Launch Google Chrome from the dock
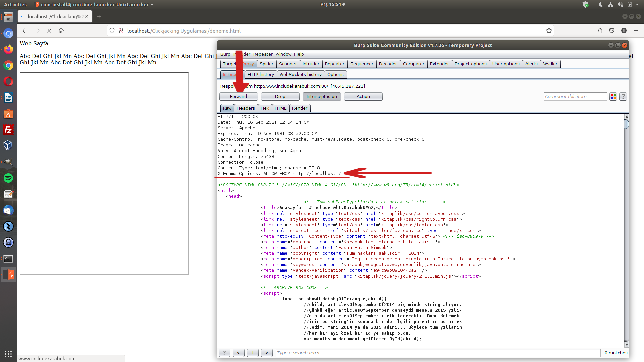 (x=8, y=65)
